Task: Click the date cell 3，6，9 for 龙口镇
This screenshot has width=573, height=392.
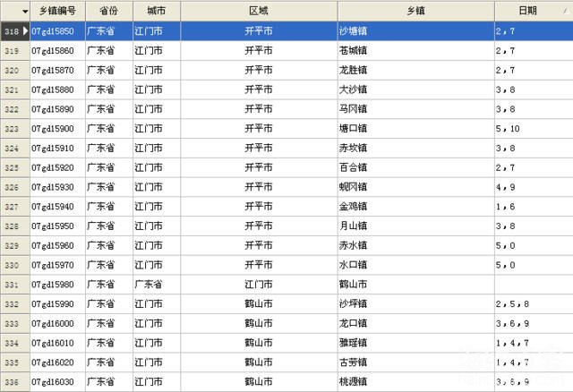Action: tap(534, 323)
